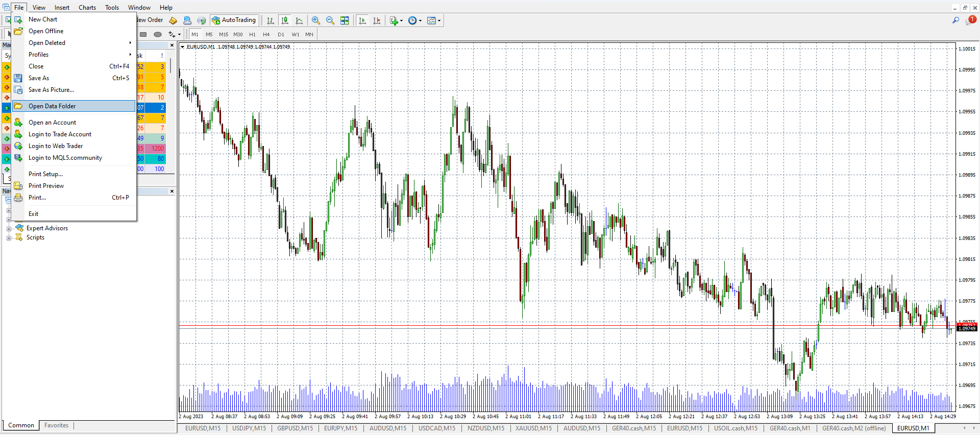Select the M30 timeframe

click(x=238, y=34)
